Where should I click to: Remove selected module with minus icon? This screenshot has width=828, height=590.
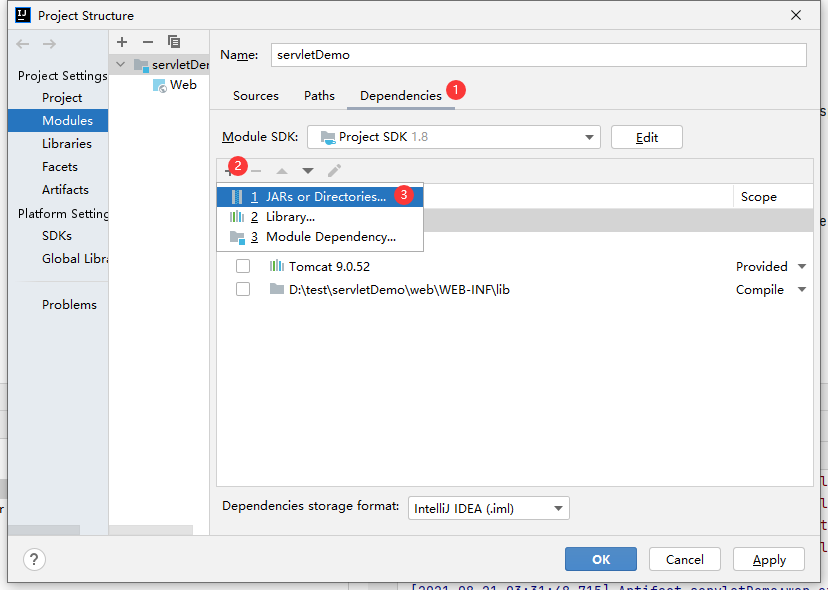[x=148, y=42]
